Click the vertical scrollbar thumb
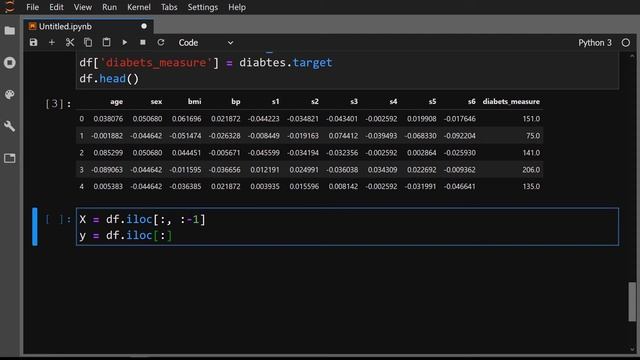Viewport: 640px width, 360px height. pyautogui.click(x=632, y=301)
